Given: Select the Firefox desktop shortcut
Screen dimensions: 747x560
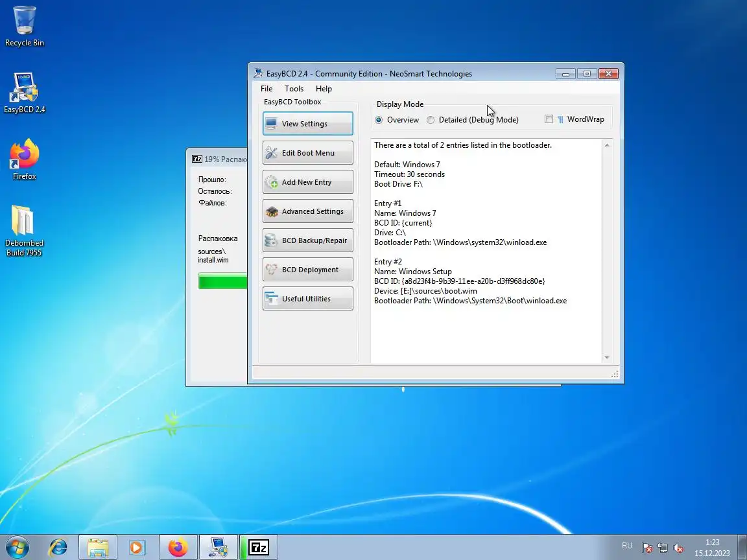Looking at the screenshot, I should tap(24, 159).
